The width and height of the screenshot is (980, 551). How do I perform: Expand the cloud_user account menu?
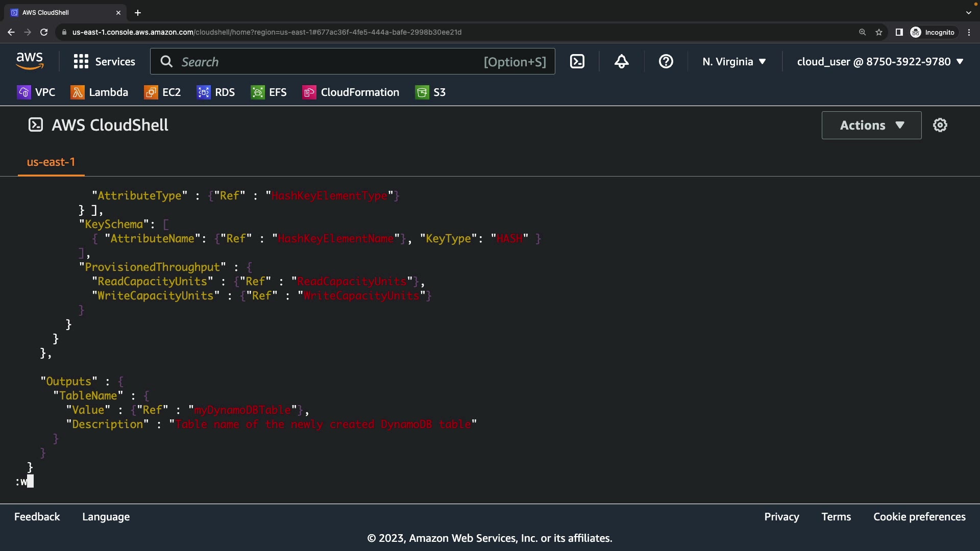880,62
